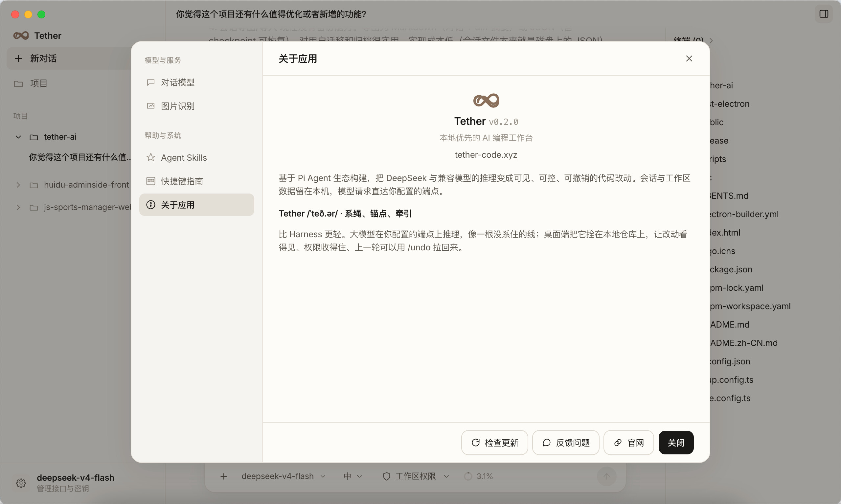Close the 关于应用 dialog with the X

point(689,59)
